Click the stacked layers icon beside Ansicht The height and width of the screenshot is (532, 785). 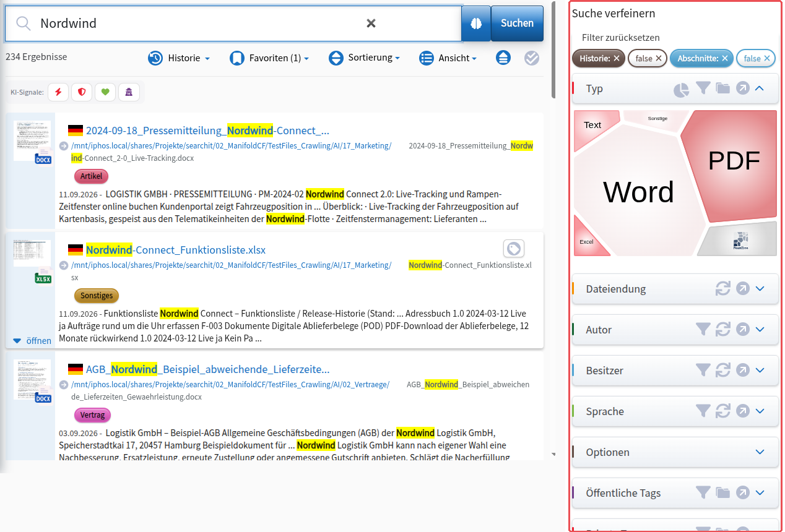[x=503, y=58]
